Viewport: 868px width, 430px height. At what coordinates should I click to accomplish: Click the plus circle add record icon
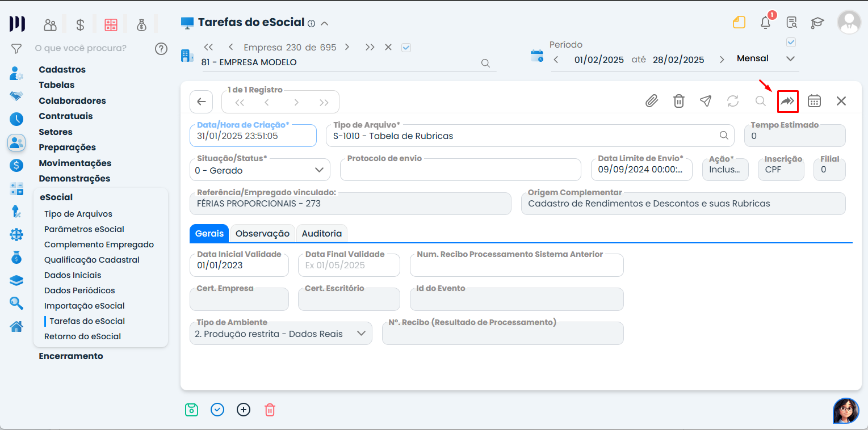244,410
